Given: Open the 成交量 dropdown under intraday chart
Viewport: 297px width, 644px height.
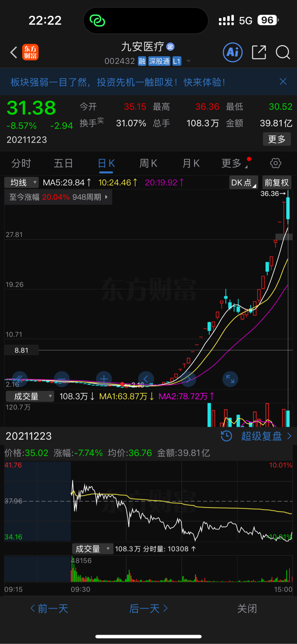Looking at the screenshot, I should tap(92, 549).
